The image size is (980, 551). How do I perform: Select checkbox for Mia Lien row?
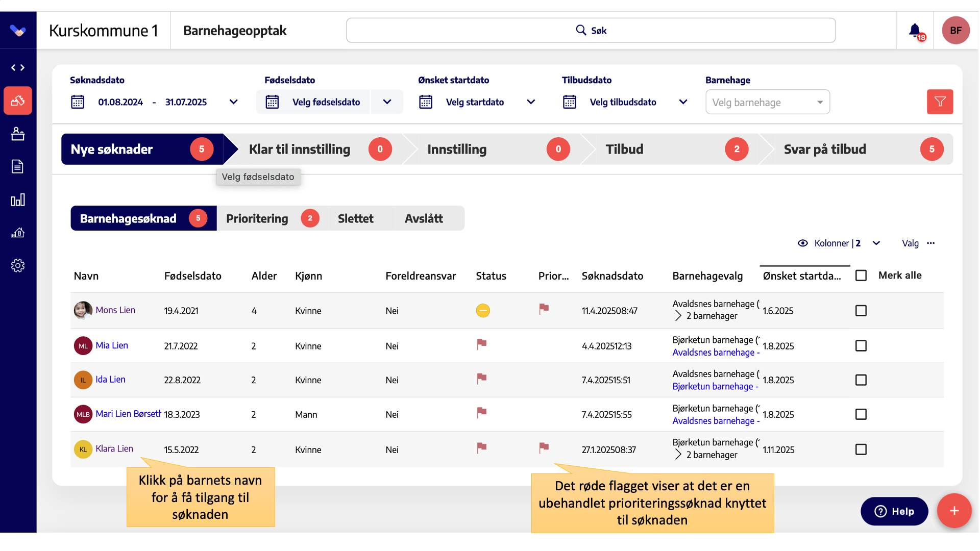click(861, 346)
